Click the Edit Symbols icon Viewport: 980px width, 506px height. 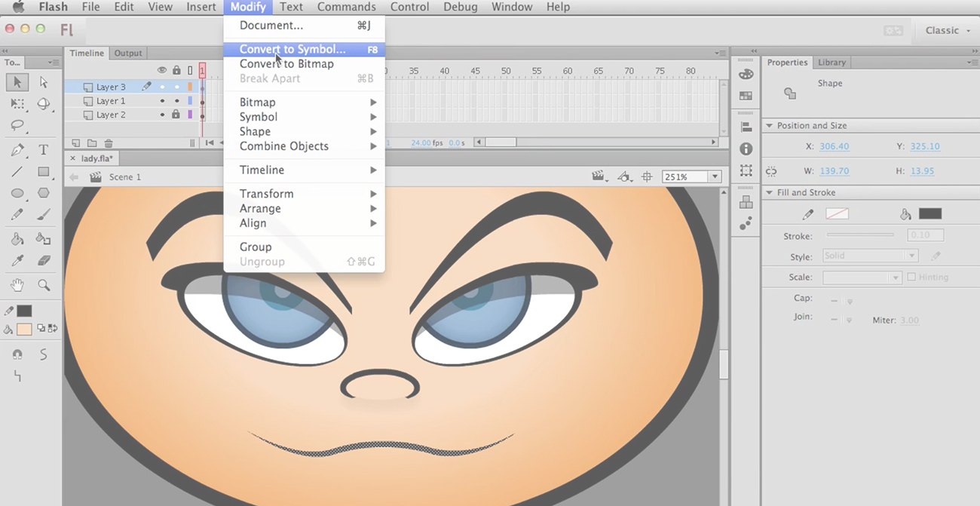[625, 176]
